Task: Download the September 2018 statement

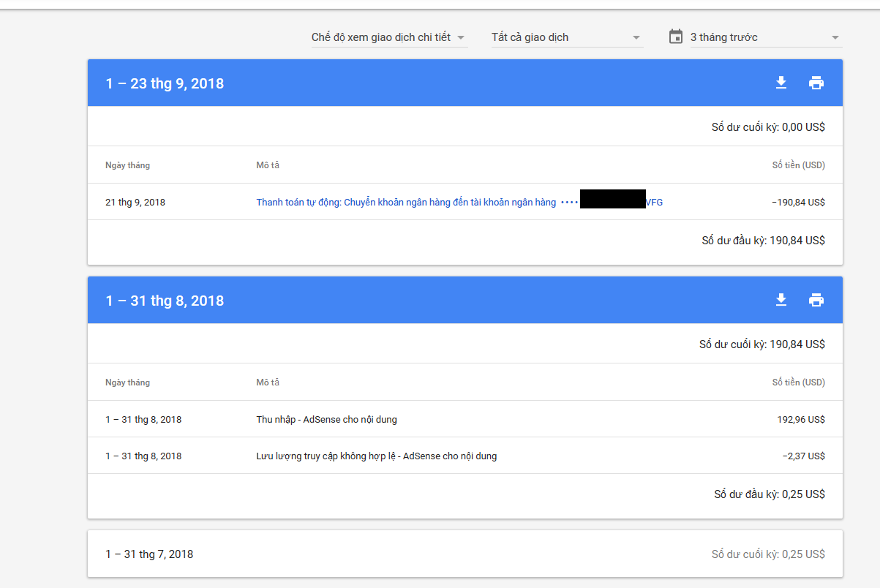Action: [781, 83]
